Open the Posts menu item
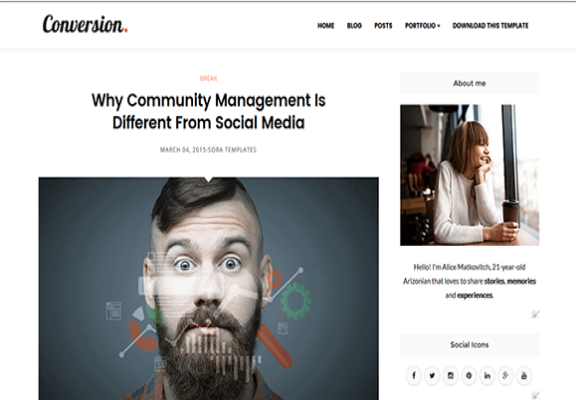The image size is (576, 400). [x=383, y=26]
